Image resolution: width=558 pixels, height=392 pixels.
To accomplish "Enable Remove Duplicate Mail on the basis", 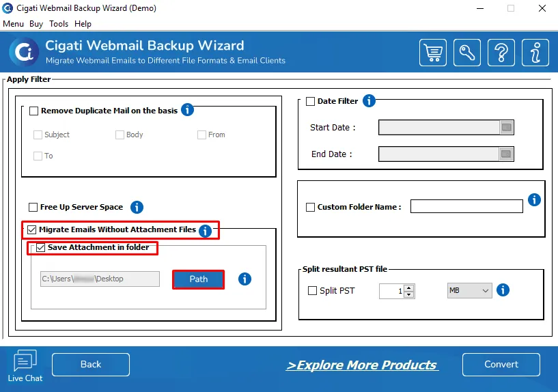I will click(x=33, y=111).
